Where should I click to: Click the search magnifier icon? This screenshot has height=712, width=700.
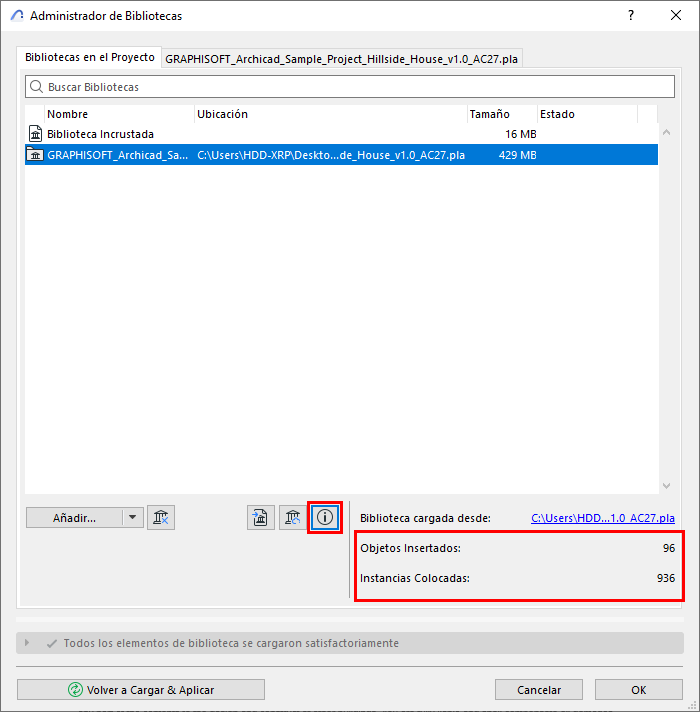(x=36, y=86)
